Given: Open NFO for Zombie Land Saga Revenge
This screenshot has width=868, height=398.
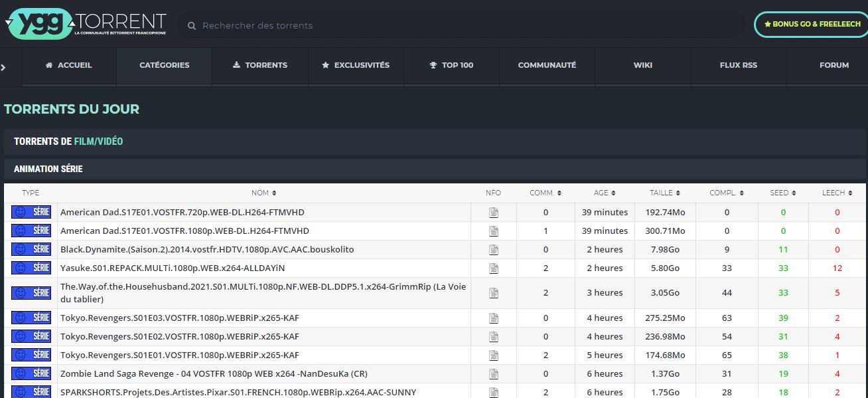Looking at the screenshot, I should pyautogui.click(x=493, y=374).
